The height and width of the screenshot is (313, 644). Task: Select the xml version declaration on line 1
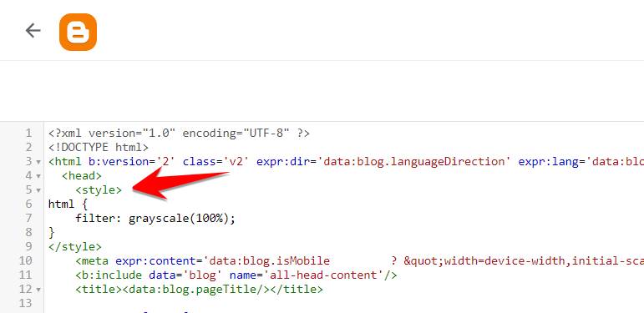[179, 134]
